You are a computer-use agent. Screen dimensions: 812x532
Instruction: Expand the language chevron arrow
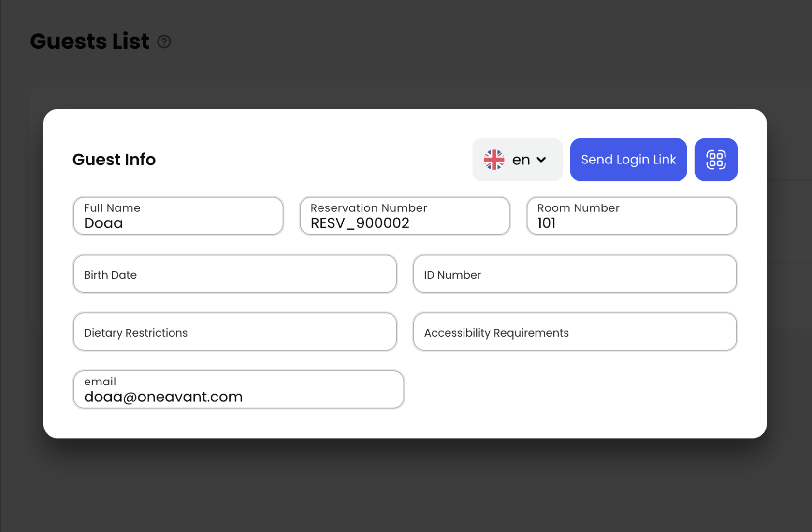click(x=541, y=160)
